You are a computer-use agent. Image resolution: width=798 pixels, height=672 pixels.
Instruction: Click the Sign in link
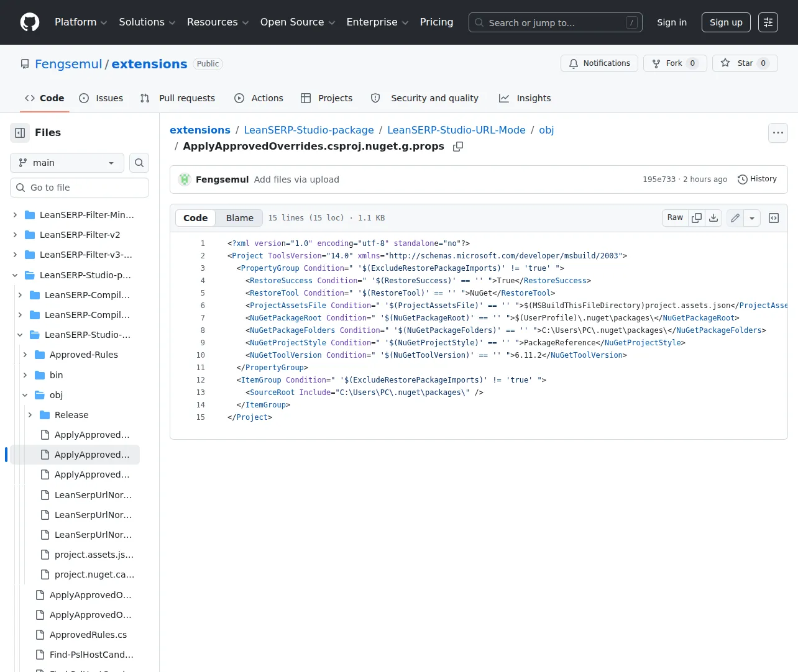(x=672, y=22)
